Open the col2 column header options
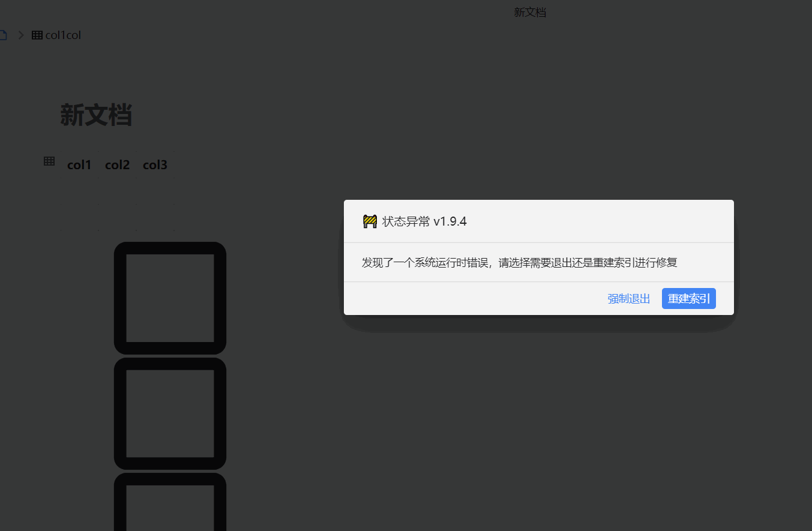 [x=117, y=164]
